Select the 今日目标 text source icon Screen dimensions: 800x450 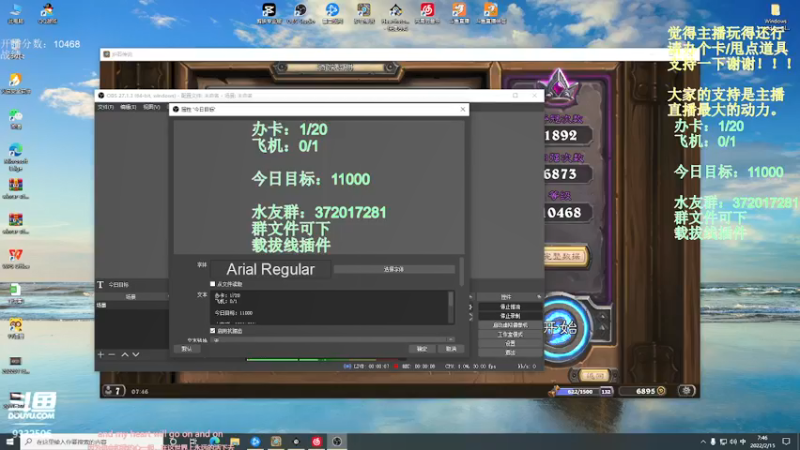(x=101, y=285)
